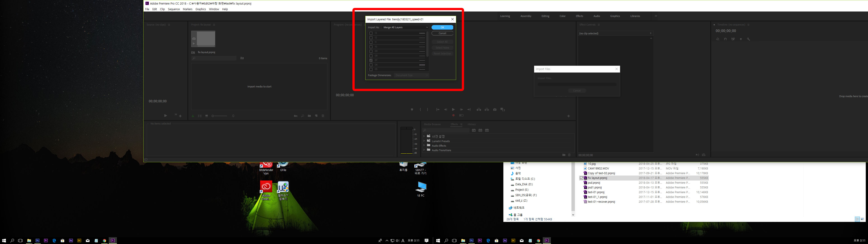Viewport: 868px width, 244px height.
Task: Check the layer 12 checkbox
Action: tap(371, 38)
